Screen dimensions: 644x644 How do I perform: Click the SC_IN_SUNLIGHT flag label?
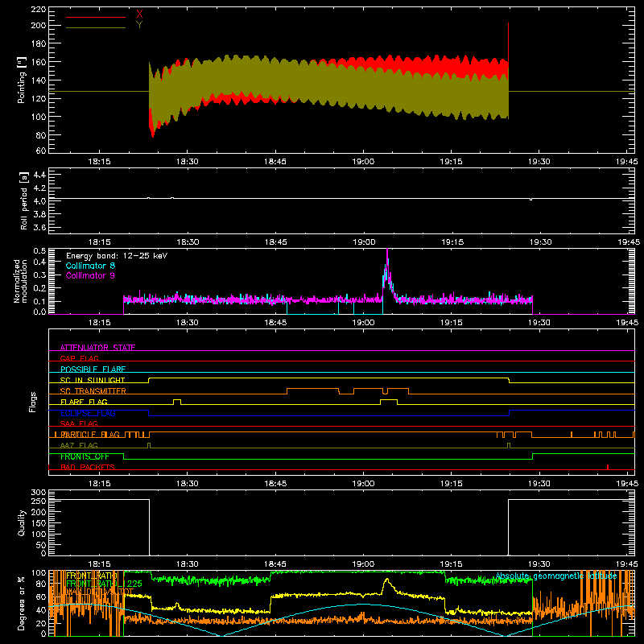(93, 380)
